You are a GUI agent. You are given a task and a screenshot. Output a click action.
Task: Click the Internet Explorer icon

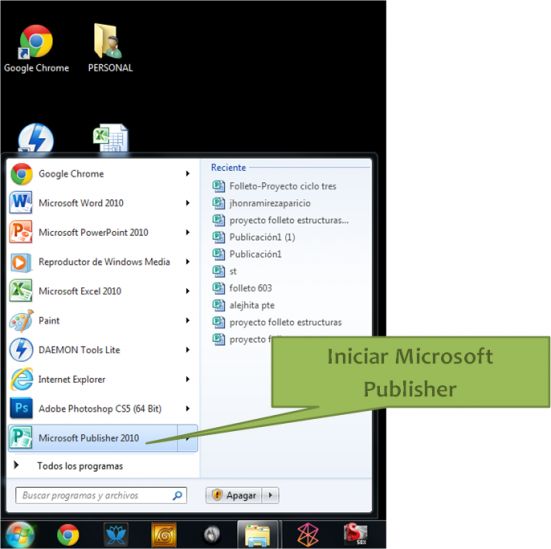click(21, 379)
